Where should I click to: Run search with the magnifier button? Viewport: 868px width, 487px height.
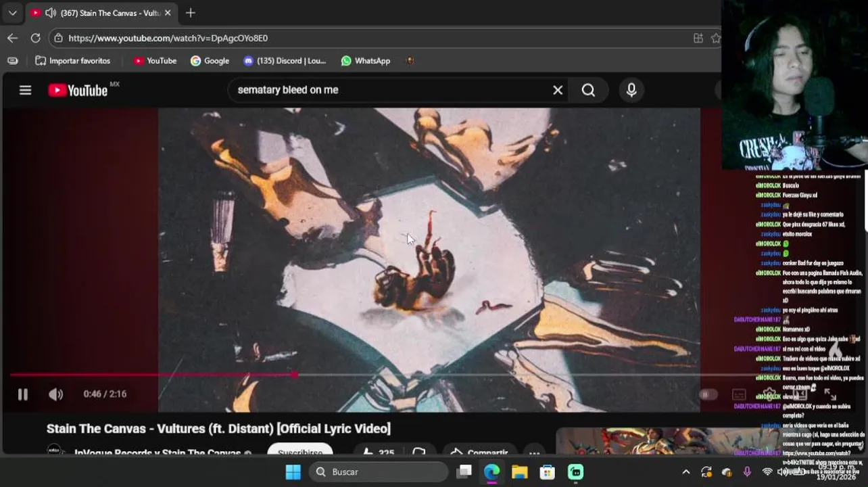[588, 90]
